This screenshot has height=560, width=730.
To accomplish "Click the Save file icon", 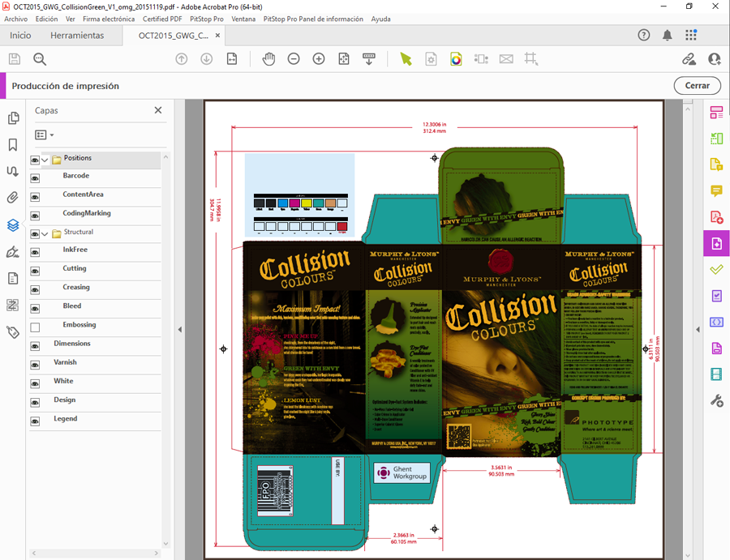I will (x=15, y=59).
